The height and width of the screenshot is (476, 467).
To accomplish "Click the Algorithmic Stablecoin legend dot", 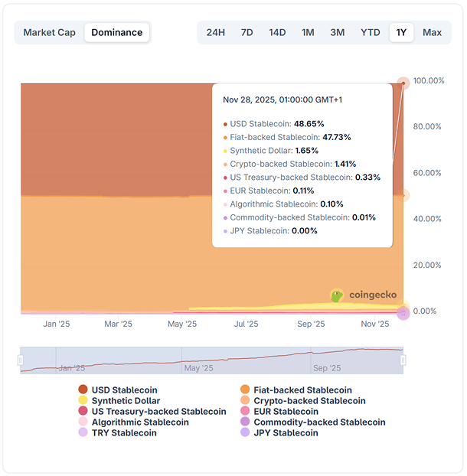I will tap(83, 422).
